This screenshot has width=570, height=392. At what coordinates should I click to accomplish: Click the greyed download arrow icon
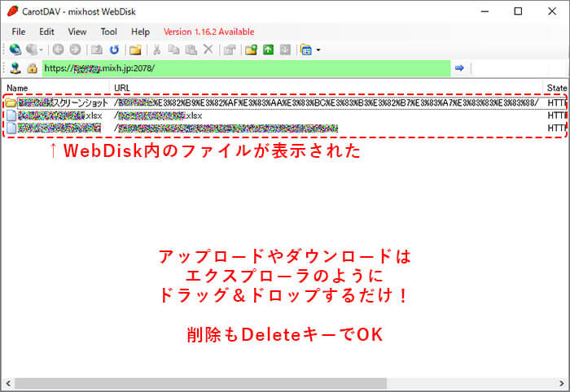click(285, 50)
